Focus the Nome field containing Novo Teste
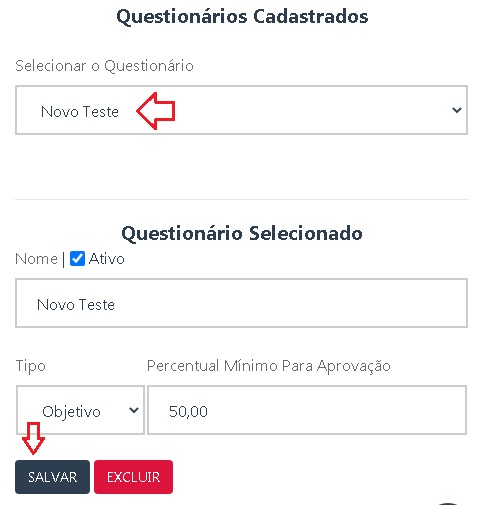478x505 pixels. (241, 303)
